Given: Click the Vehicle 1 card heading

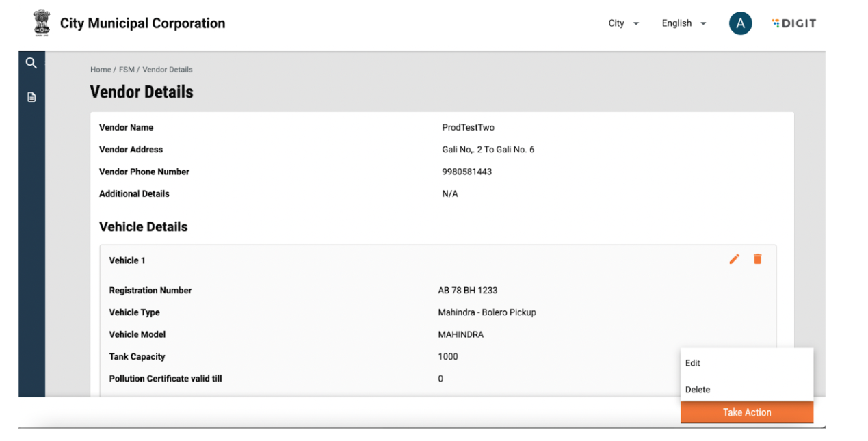Looking at the screenshot, I should (x=127, y=260).
